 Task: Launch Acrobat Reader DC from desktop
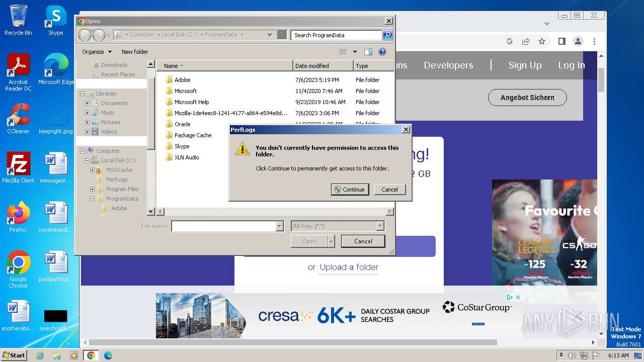tap(18, 72)
